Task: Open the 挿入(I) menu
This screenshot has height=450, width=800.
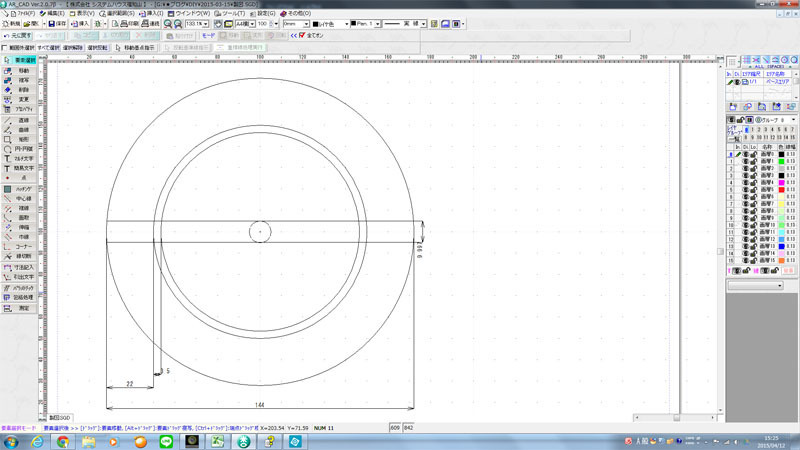Action: [x=152, y=13]
